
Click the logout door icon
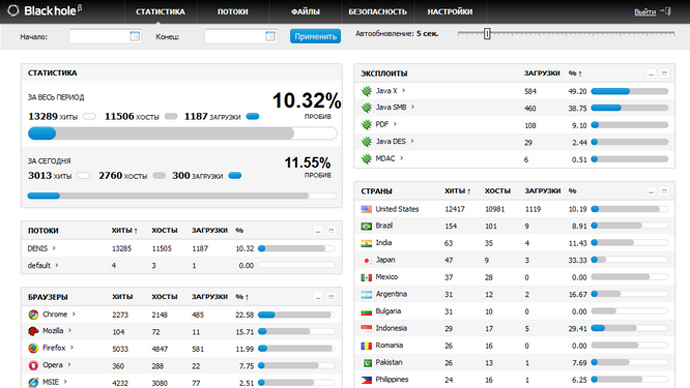[667, 11]
